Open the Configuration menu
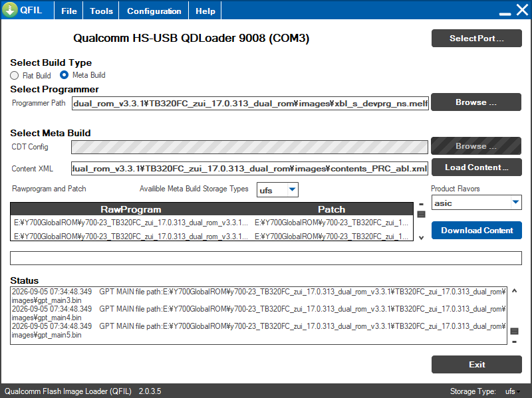 [x=154, y=11]
